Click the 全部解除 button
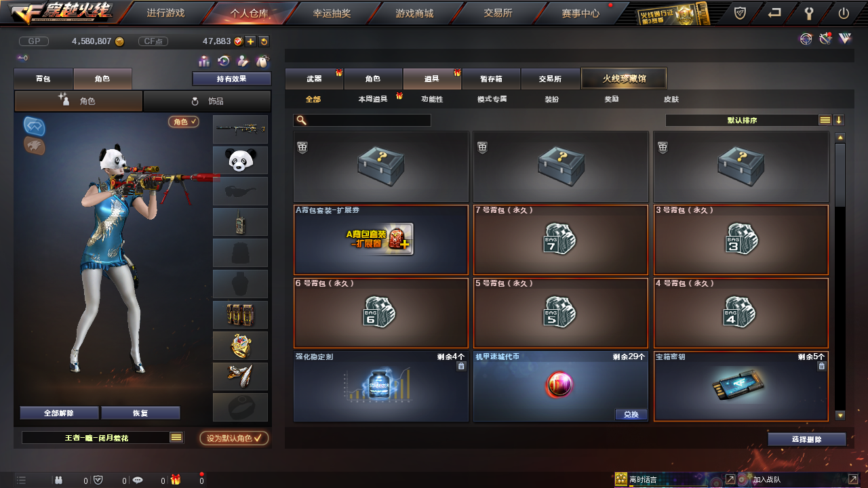This screenshot has height=488, width=868. click(59, 413)
